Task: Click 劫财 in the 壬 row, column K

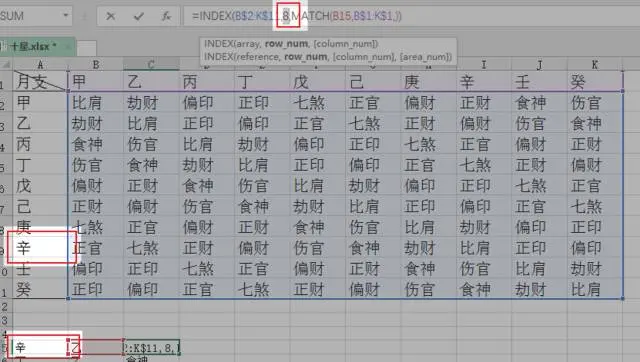Action: [x=595, y=269]
